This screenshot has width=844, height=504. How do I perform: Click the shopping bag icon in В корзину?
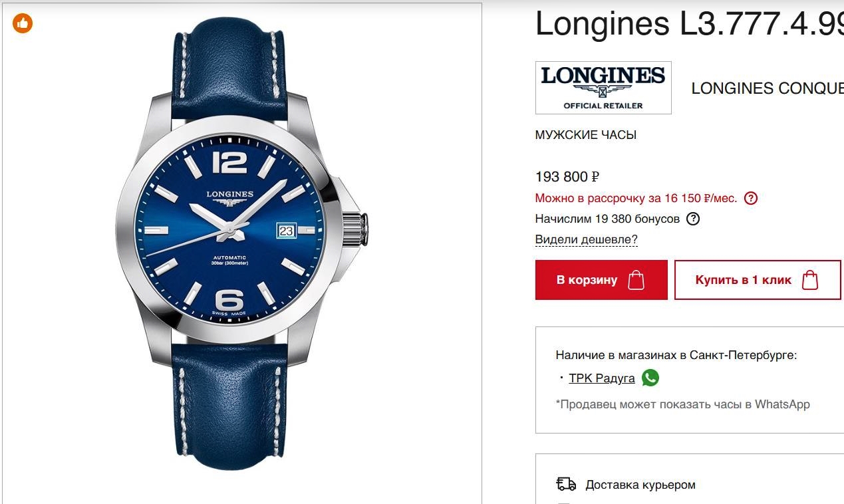(x=636, y=280)
